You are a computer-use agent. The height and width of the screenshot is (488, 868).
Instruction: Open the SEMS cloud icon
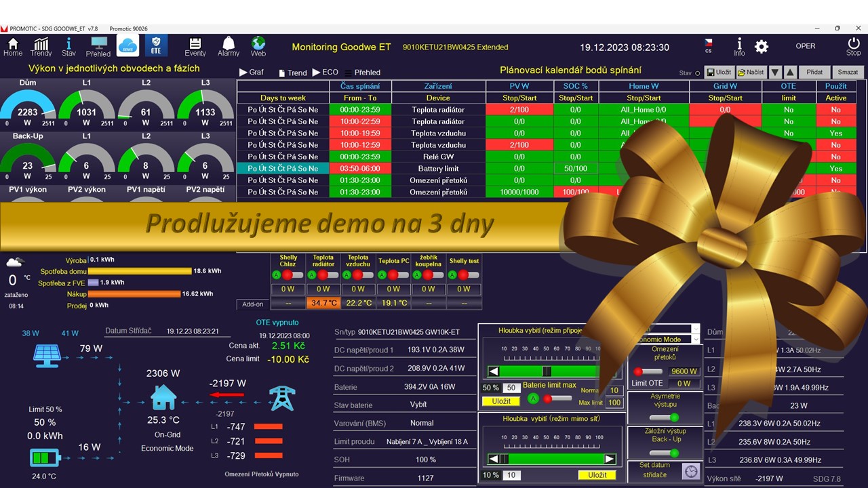pos(128,45)
